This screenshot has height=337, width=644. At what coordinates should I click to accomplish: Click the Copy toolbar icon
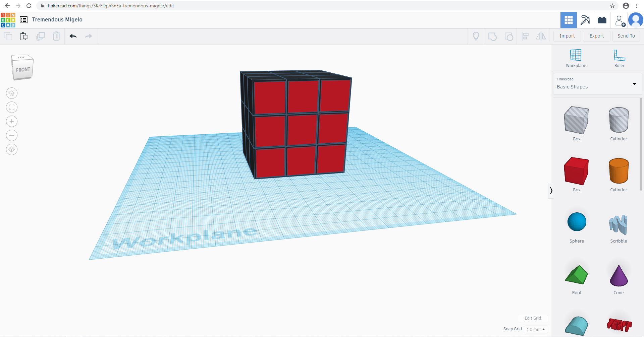8,36
